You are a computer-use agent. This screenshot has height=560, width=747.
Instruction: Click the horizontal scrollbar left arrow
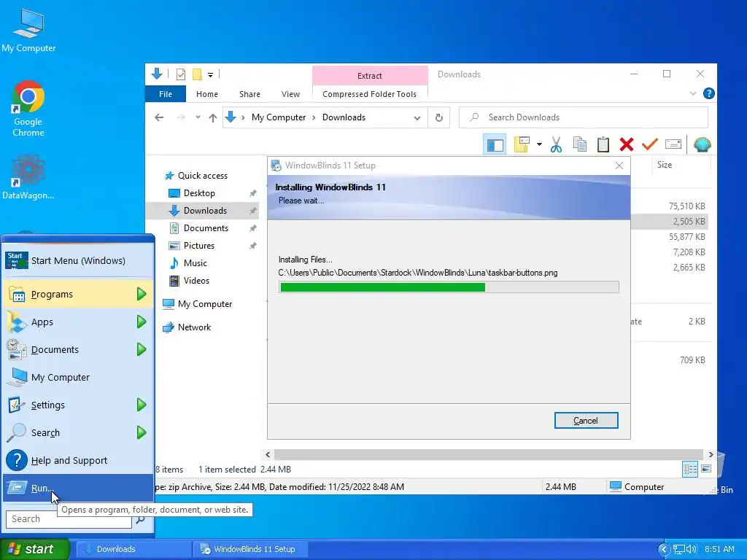coord(268,455)
